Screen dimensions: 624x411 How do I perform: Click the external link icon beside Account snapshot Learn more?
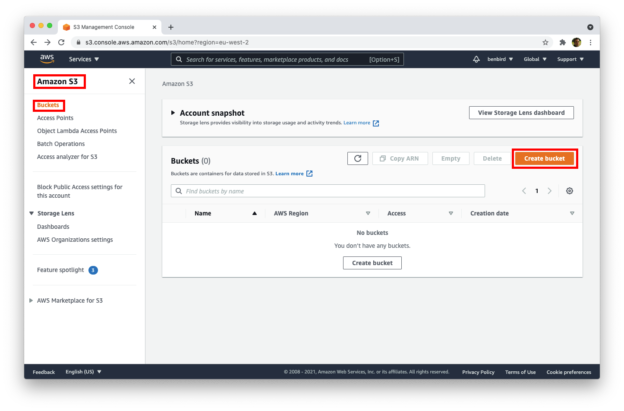pyautogui.click(x=376, y=123)
